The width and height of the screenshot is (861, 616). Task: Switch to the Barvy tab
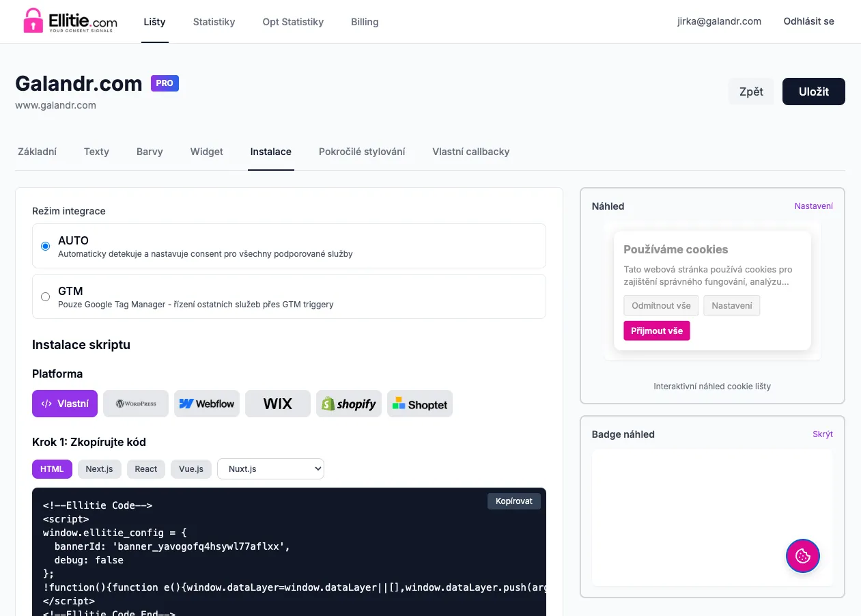(x=150, y=152)
